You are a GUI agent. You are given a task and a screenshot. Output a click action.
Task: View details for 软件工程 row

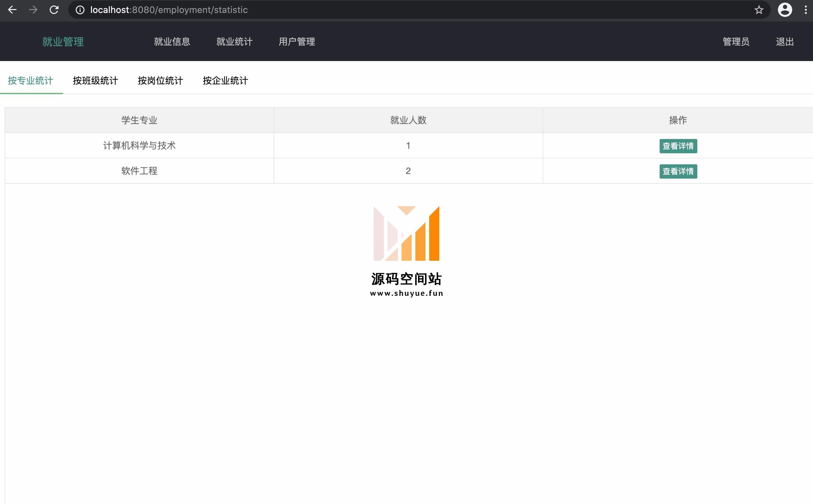coord(678,171)
